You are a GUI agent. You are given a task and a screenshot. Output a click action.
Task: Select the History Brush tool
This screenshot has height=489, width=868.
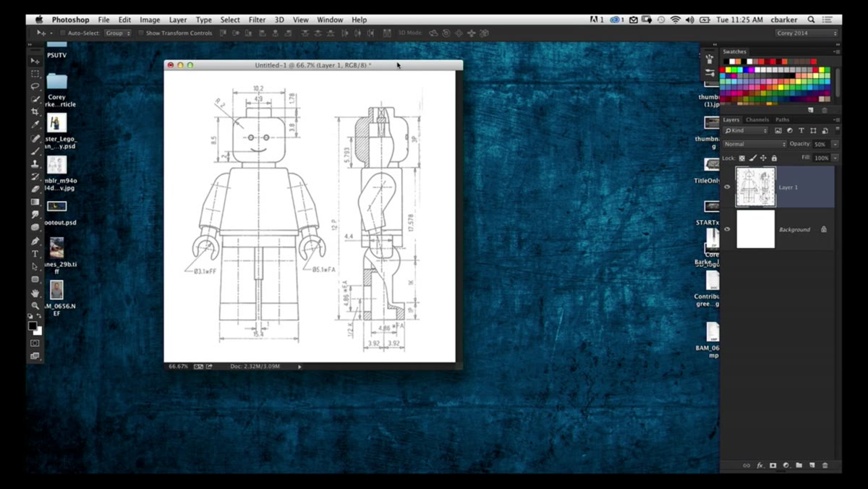[x=35, y=177]
